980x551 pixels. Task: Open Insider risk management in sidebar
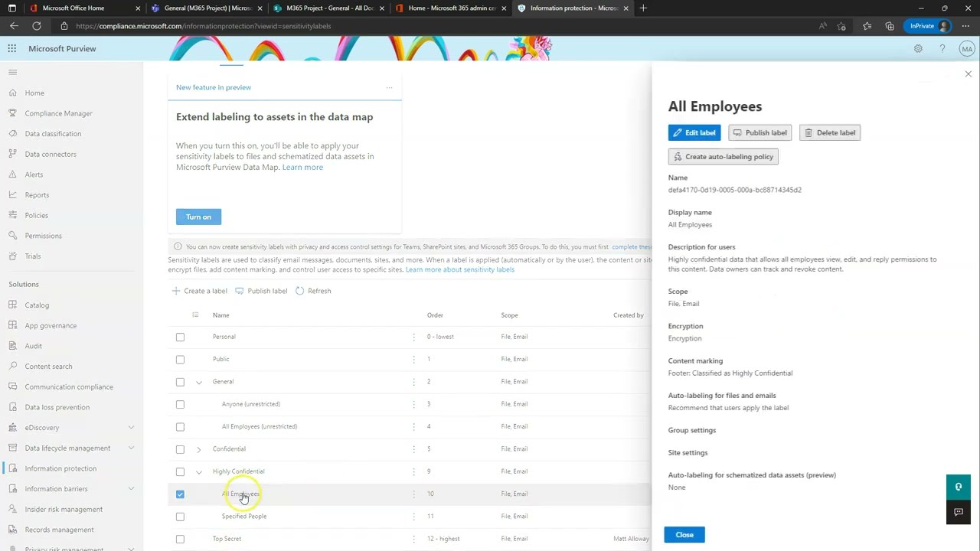[x=64, y=509]
